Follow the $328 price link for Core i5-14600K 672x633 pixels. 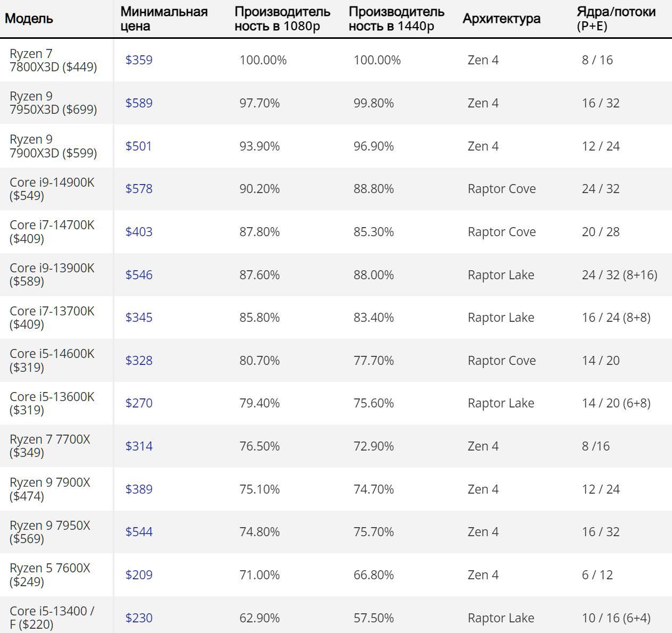[139, 361]
